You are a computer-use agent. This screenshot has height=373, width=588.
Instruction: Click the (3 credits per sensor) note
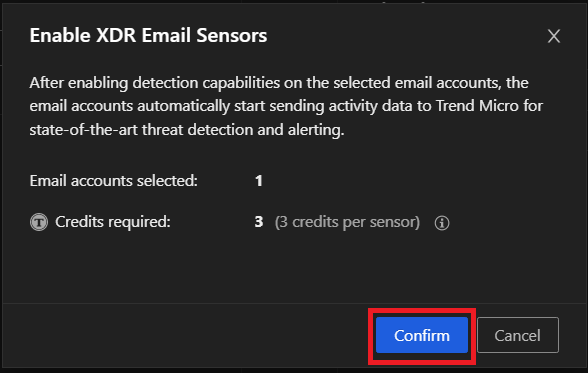click(347, 222)
